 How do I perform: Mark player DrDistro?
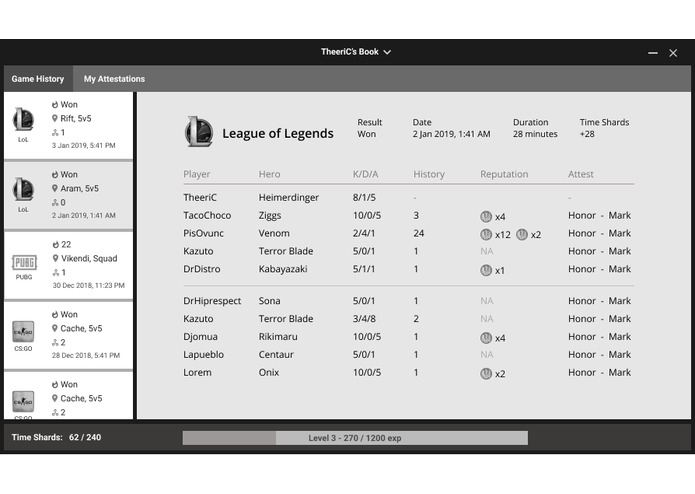pos(619,269)
